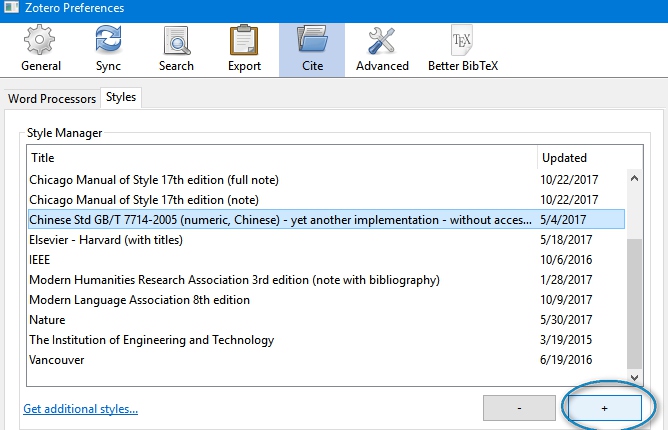Remove the selected style with minus button
The image size is (668, 430).
pos(519,408)
